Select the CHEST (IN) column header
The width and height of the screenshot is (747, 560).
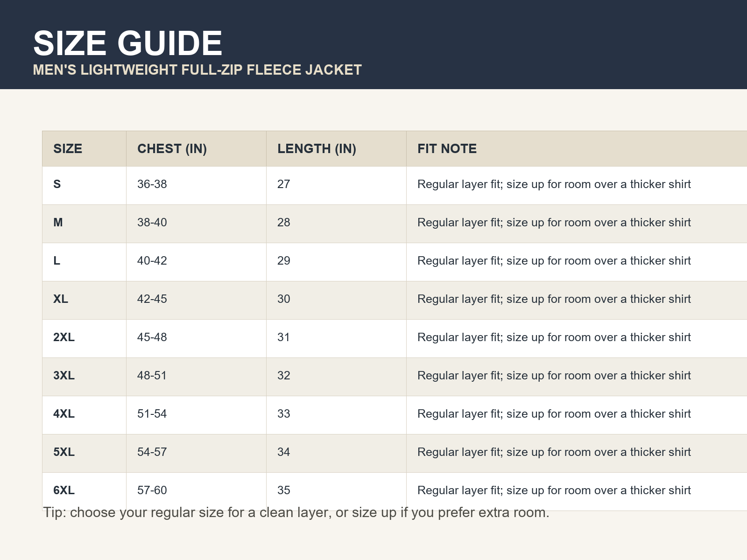[x=172, y=148]
